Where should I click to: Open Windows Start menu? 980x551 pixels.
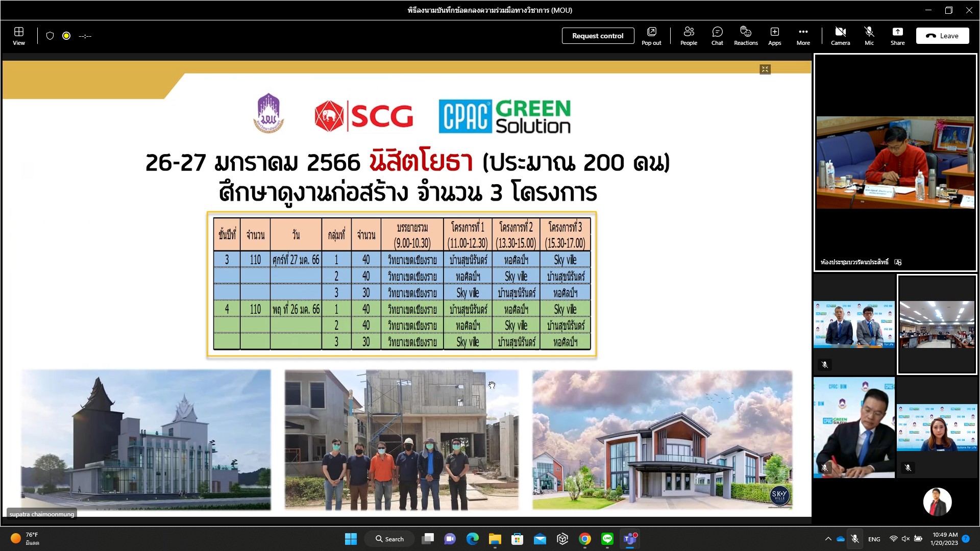coord(351,539)
